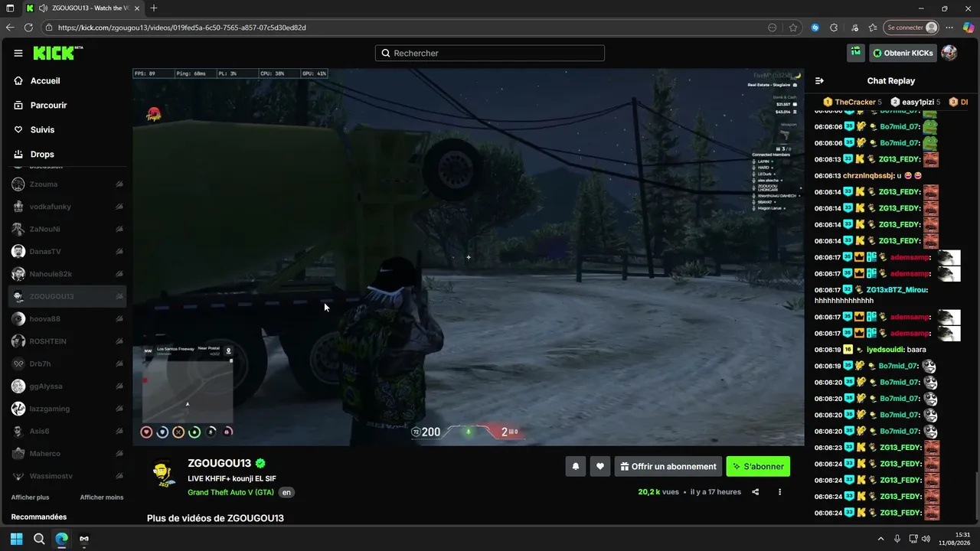Viewport: 980px width, 551px height.
Task: Open the taskbar clock and date
Action: coord(955,539)
